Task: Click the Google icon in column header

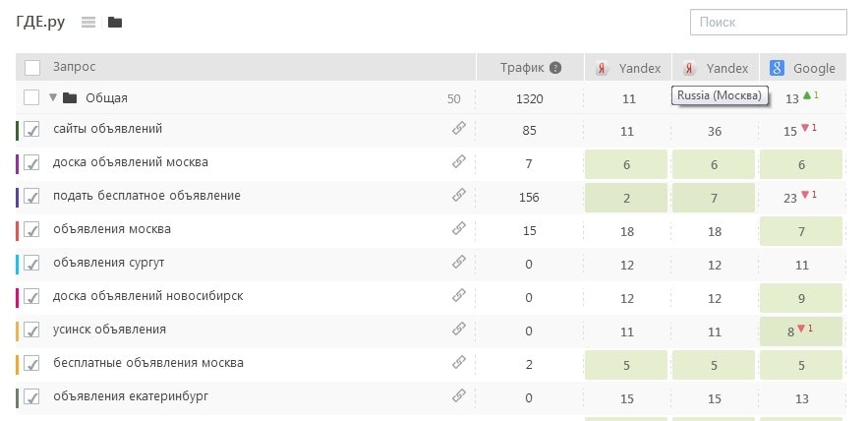Action: pos(777,68)
